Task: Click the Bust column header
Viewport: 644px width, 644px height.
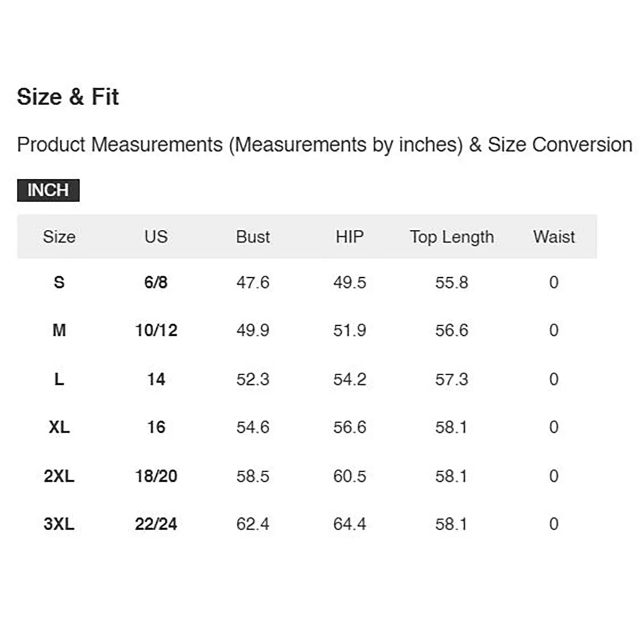Action: click(x=253, y=237)
